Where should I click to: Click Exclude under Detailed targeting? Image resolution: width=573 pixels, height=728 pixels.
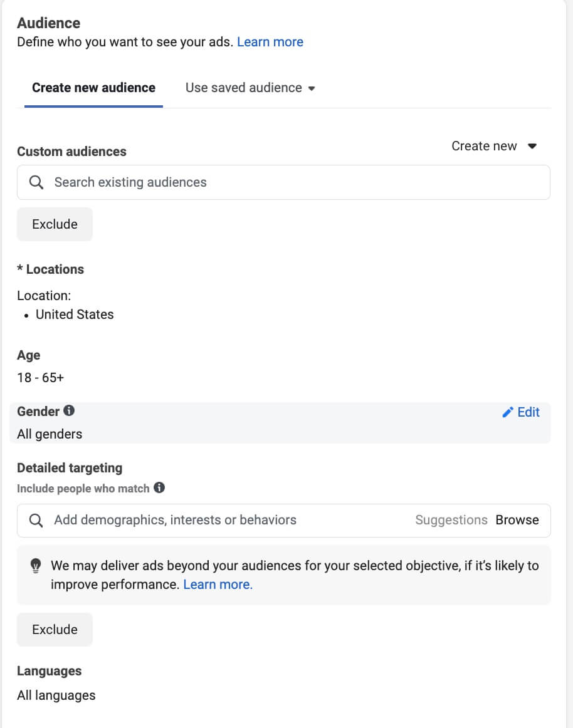55,629
